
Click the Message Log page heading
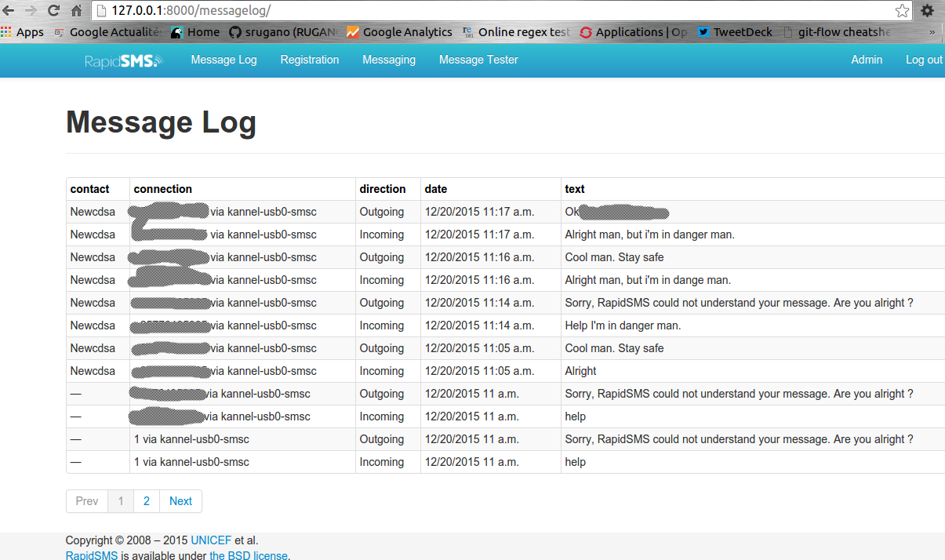(x=161, y=122)
